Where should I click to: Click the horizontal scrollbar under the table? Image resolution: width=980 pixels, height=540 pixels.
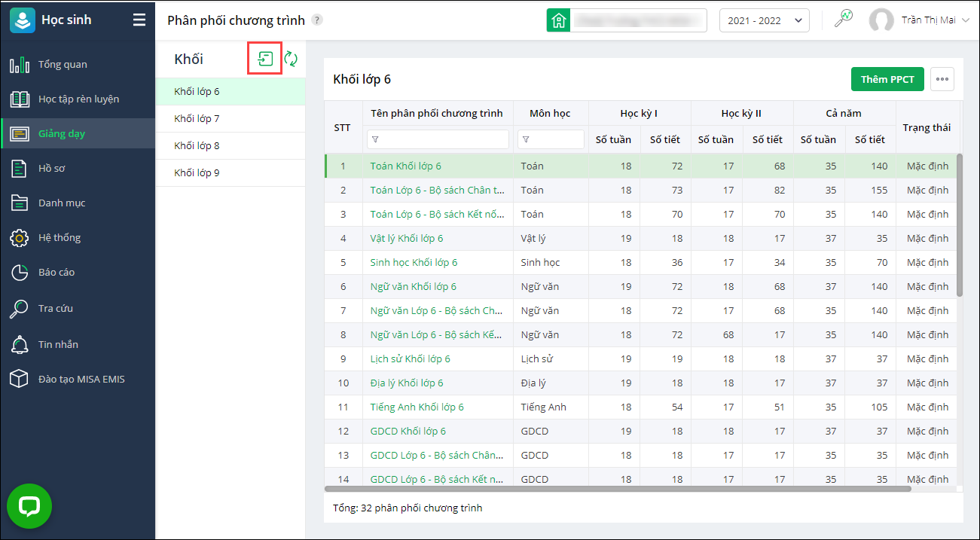[x=618, y=489]
